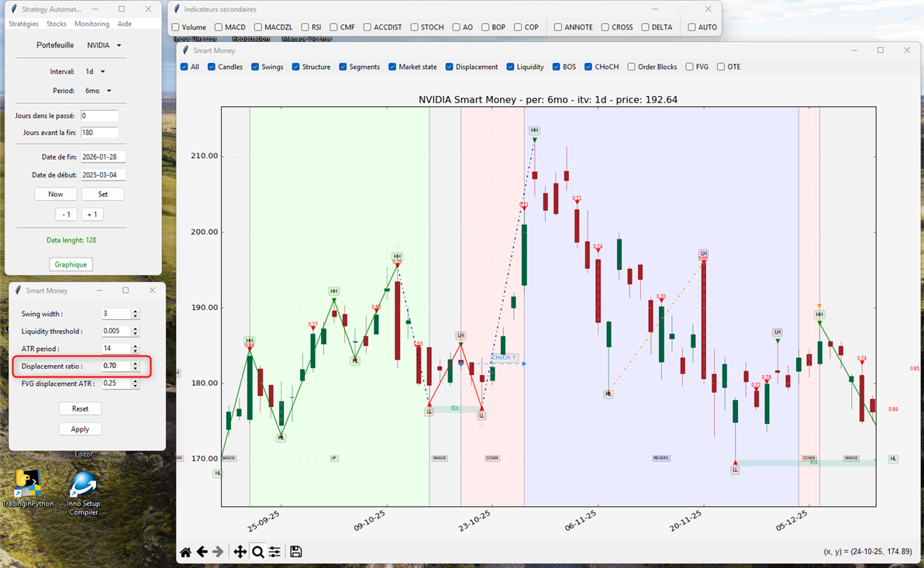
Task: Click the forward arrow in chart toolbar
Action: point(218,552)
